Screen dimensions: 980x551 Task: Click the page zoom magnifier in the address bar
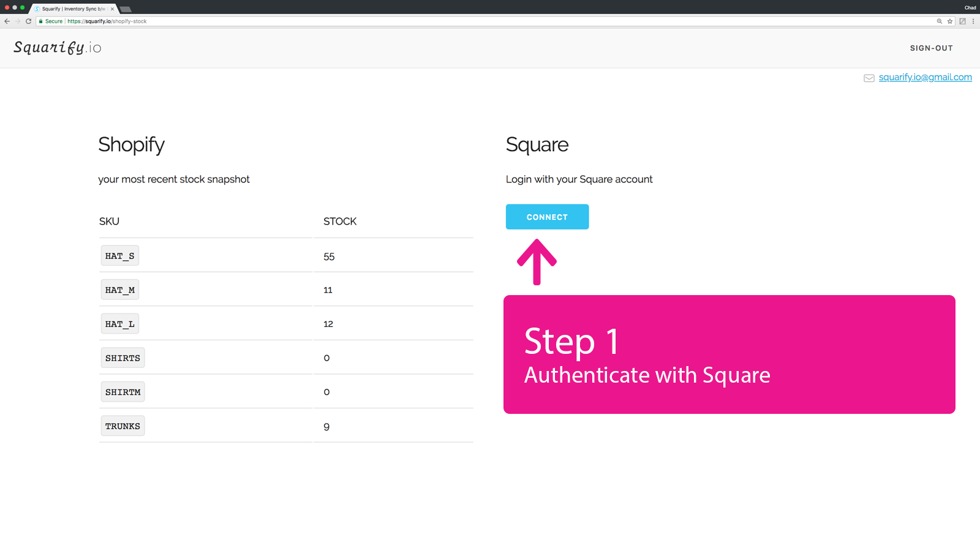point(939,21)
